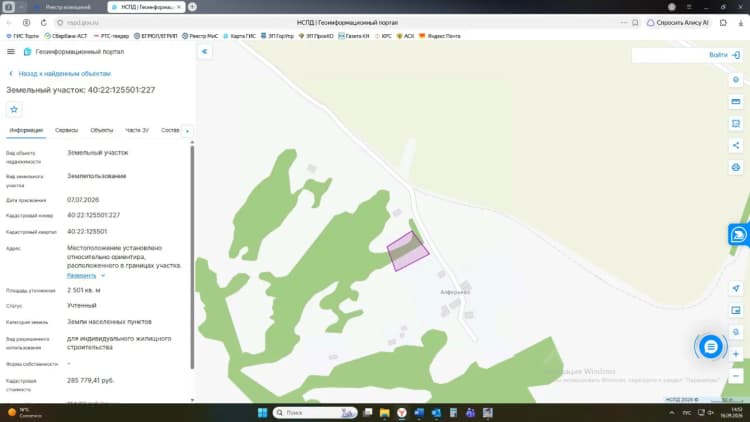750x422 pixels.
Task: Open the Сбербанк-АСТ bookmark
Action: tap(66, 36)
